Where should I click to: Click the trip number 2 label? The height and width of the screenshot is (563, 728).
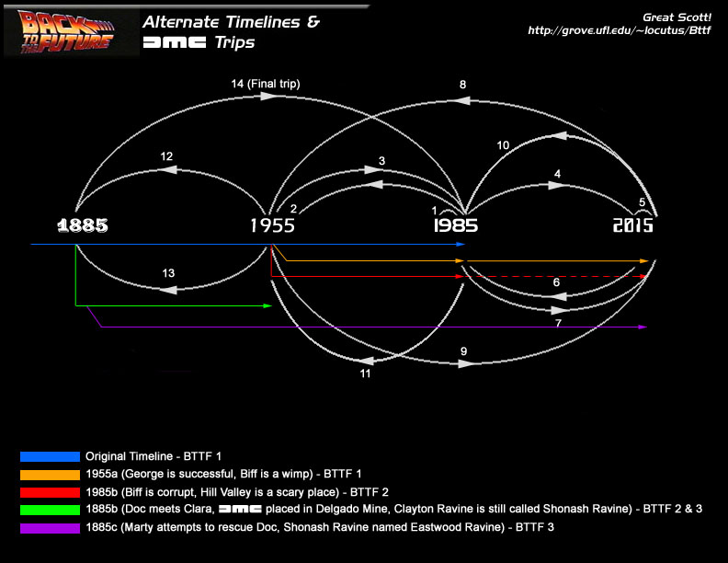293,209
